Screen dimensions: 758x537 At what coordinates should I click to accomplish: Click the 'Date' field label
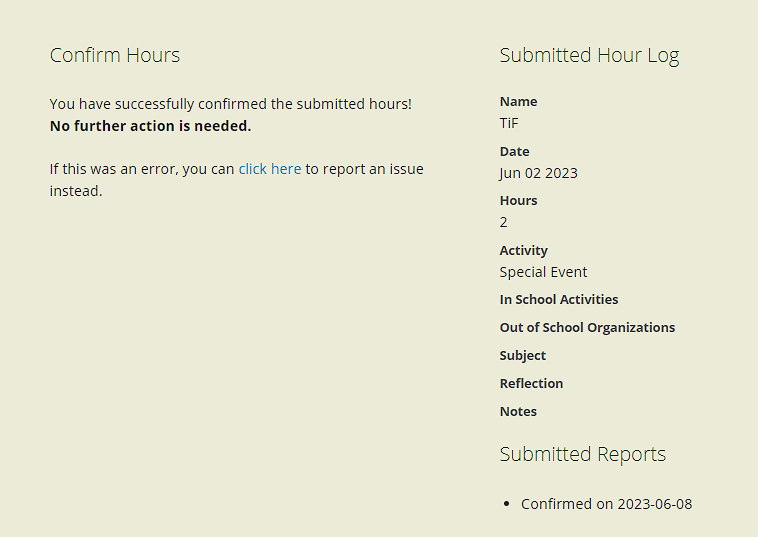514,152
